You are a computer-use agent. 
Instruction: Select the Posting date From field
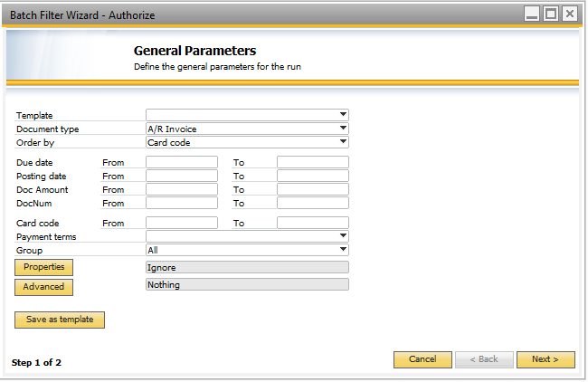coord(182,176)
